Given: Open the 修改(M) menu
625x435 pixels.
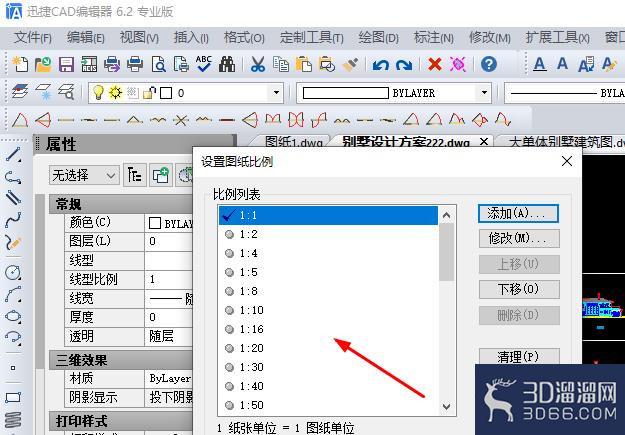Looking at the screenshot, I should click(x=489, y=38).
